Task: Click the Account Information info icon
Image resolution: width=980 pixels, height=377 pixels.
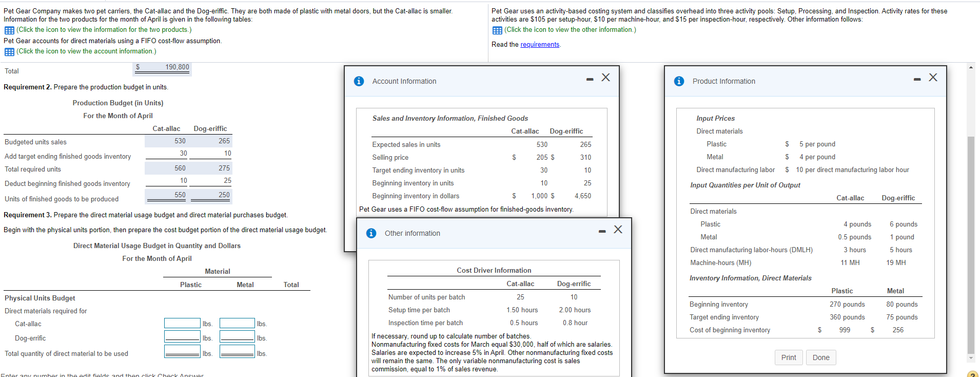Action: 359,81
